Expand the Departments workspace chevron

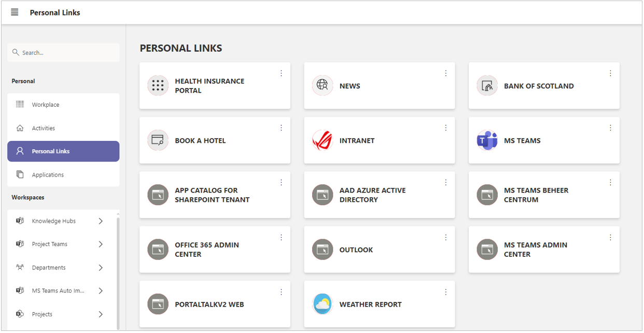click(x=101, y=268)
